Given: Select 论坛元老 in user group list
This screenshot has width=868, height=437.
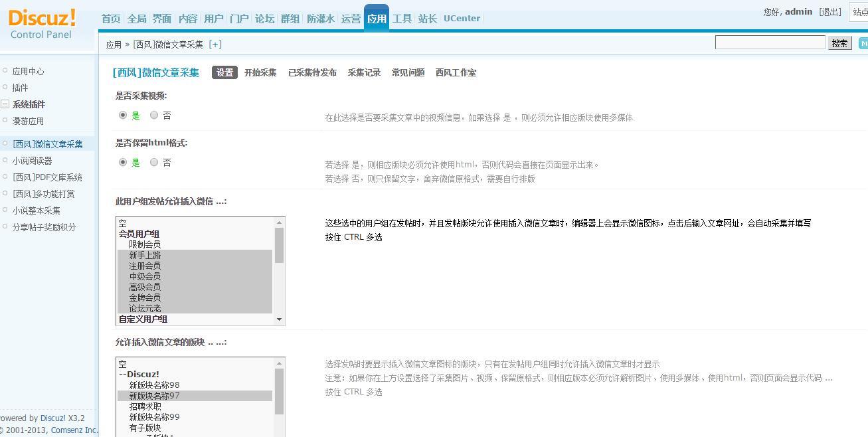Looking at the screenshot, I should click(195, 308).
